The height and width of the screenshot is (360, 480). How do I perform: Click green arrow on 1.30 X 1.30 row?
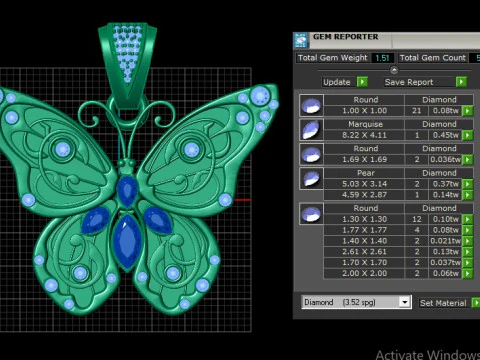[x=467, y=219]
